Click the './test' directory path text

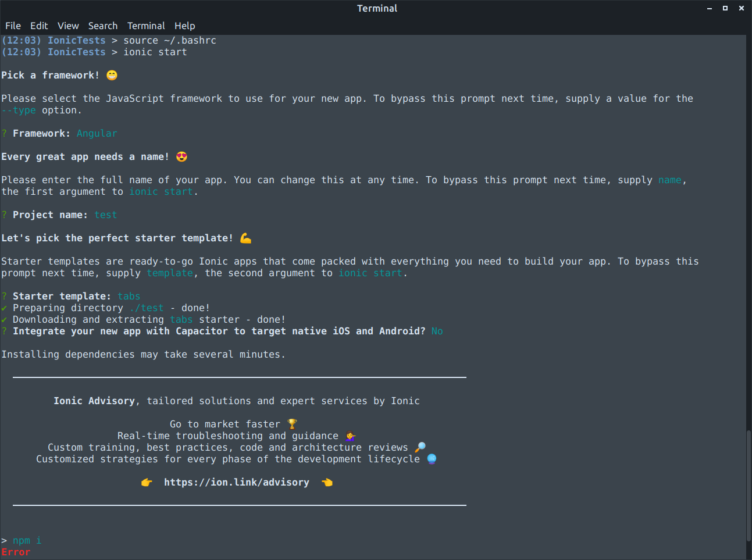click(x=147, y=308)
